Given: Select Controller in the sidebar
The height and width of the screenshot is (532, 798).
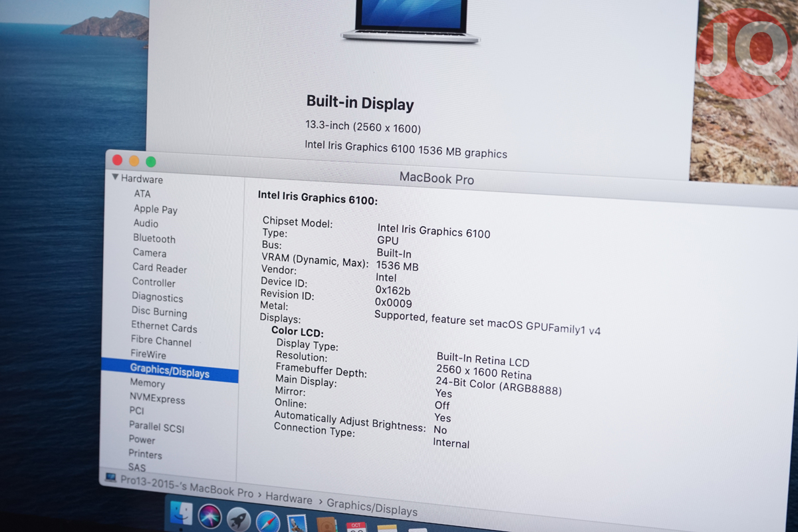Looking at the screenshot, I should point(154,282).
